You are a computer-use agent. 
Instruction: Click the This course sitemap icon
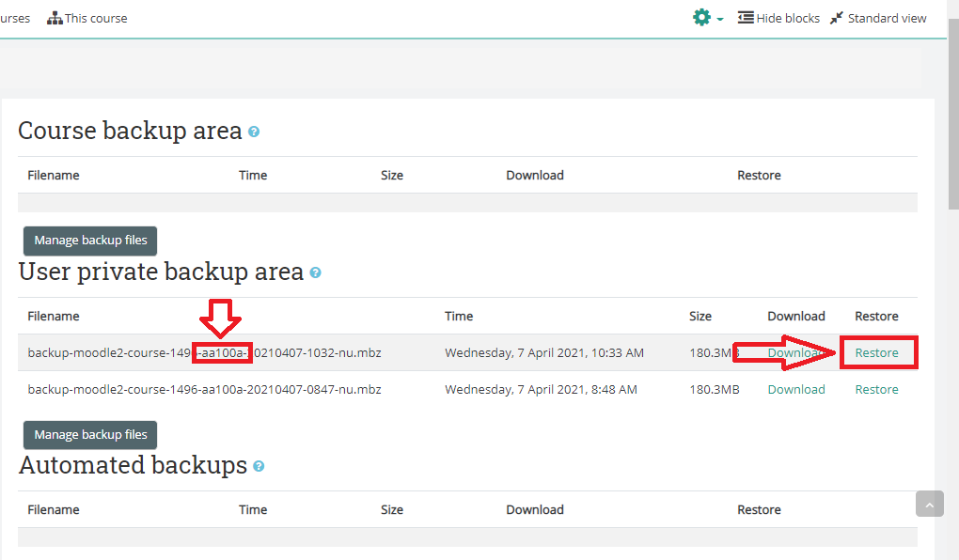[55, 19]
